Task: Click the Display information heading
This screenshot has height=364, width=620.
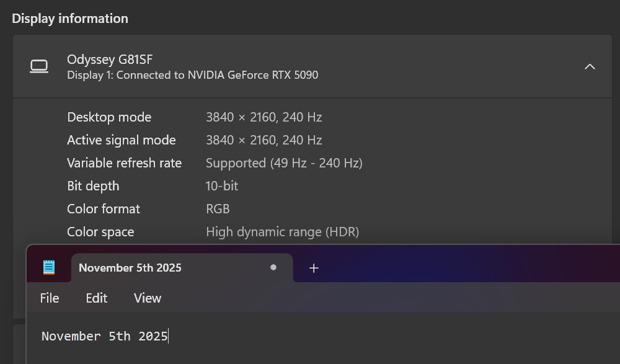Action: coord(70,19)
